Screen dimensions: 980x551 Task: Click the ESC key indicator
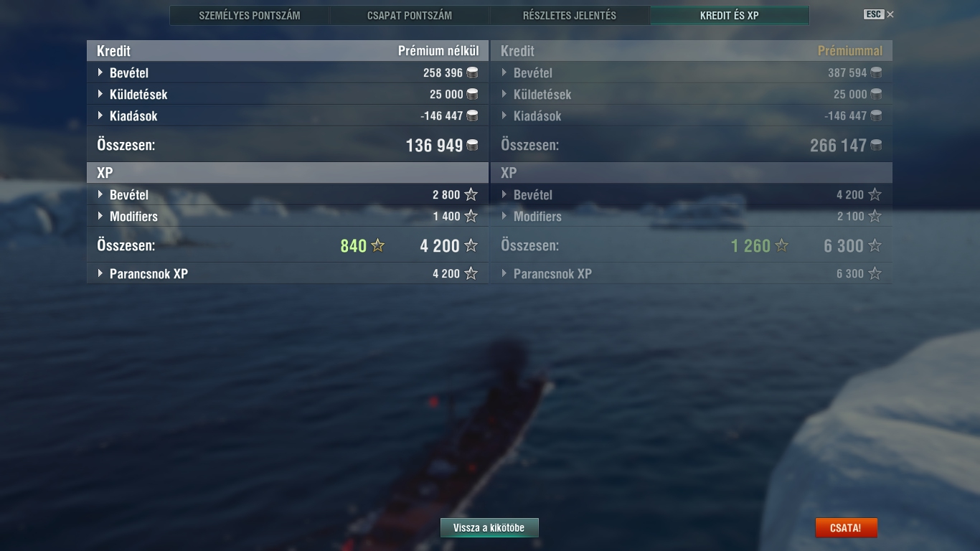click(x=874, y=14)
